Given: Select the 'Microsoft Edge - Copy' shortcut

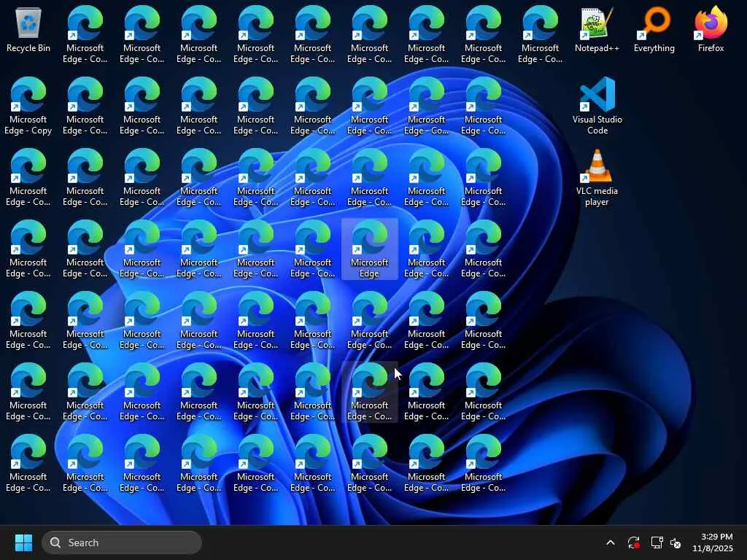Looking at the screenshot, I should (x=28, y=106).
